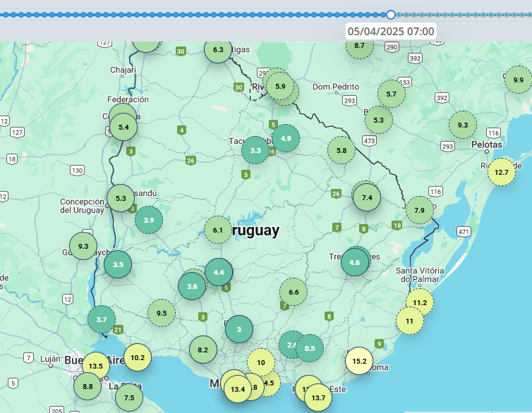The image size is (532, 413).
Task: Click the 7.4 temperature marker
Action: click(367, 197)
